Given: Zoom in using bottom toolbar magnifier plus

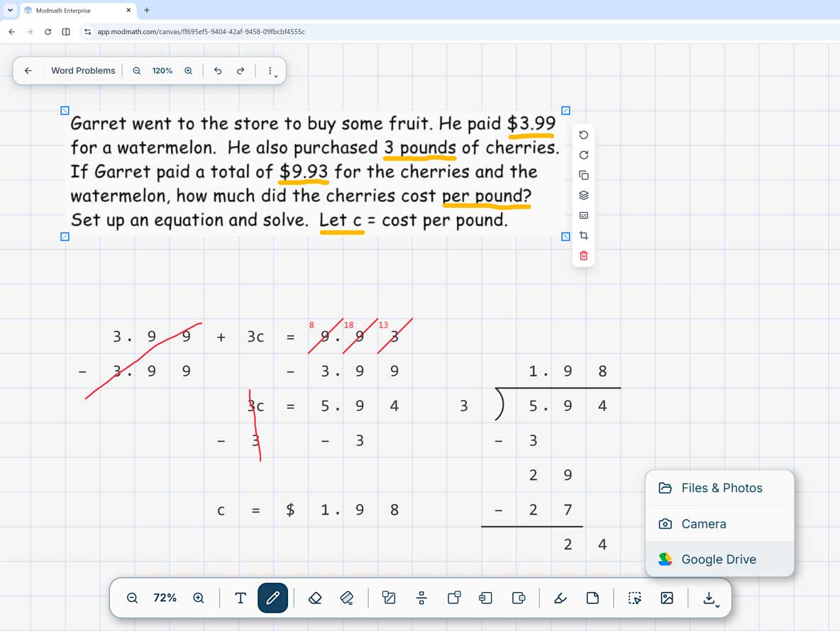Looking at the screenshot, I should (199, 598).
